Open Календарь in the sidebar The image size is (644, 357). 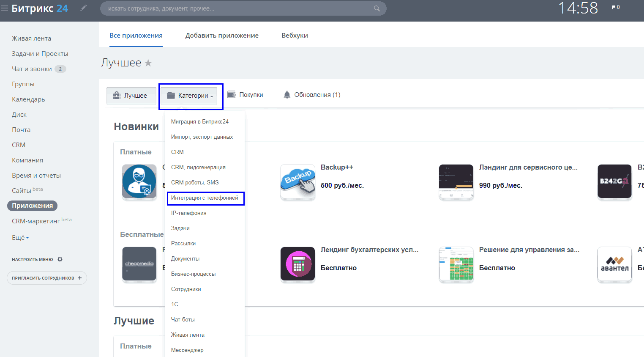[28, 99]
